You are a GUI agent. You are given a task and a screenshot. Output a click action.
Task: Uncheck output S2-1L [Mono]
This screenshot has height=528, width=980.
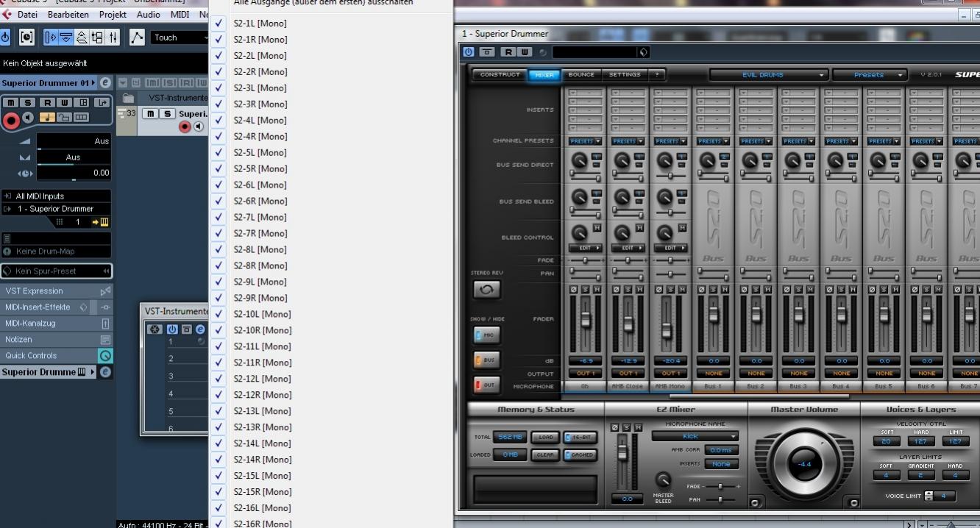pyautogui.click(x=219, y=23)
